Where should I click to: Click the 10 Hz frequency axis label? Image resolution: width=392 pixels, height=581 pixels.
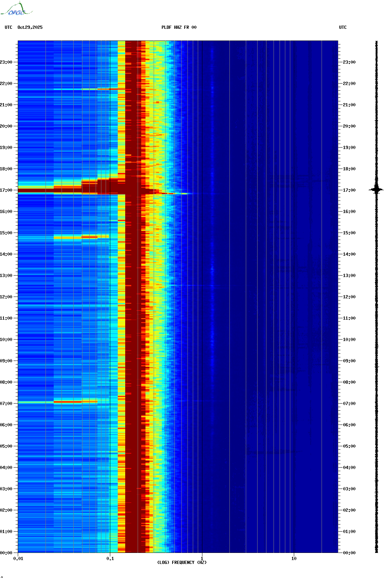294,559
